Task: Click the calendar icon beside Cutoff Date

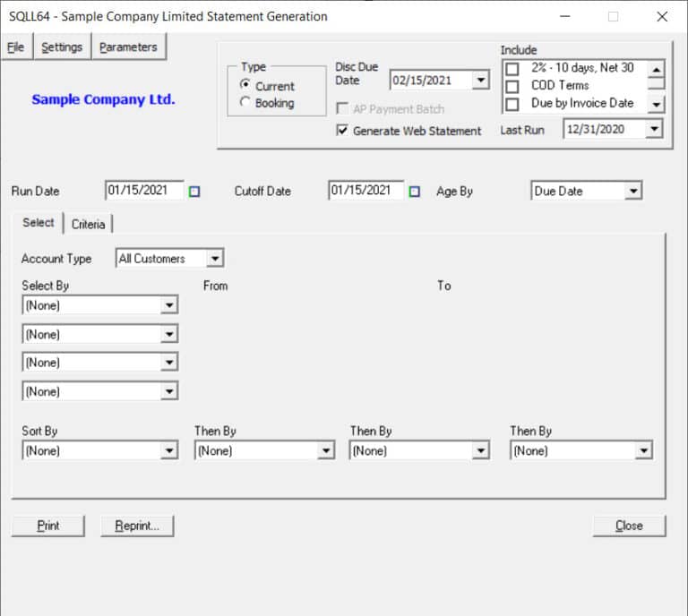Action: coord(414,191)
